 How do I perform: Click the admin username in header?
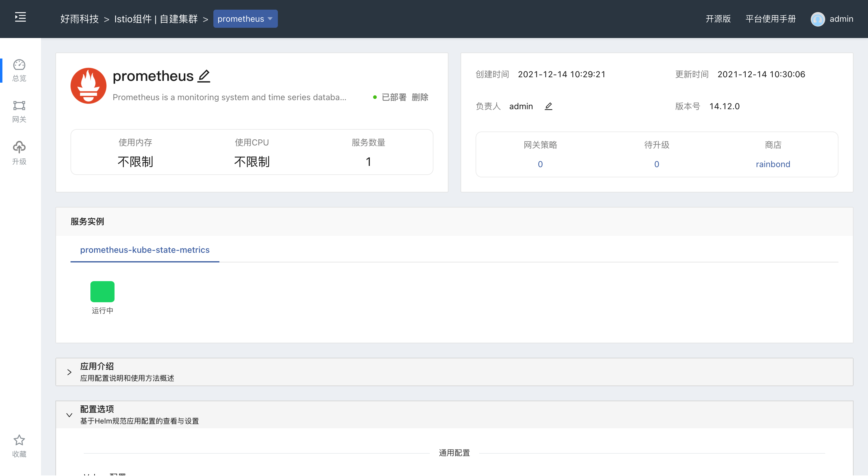coord(841,19)
